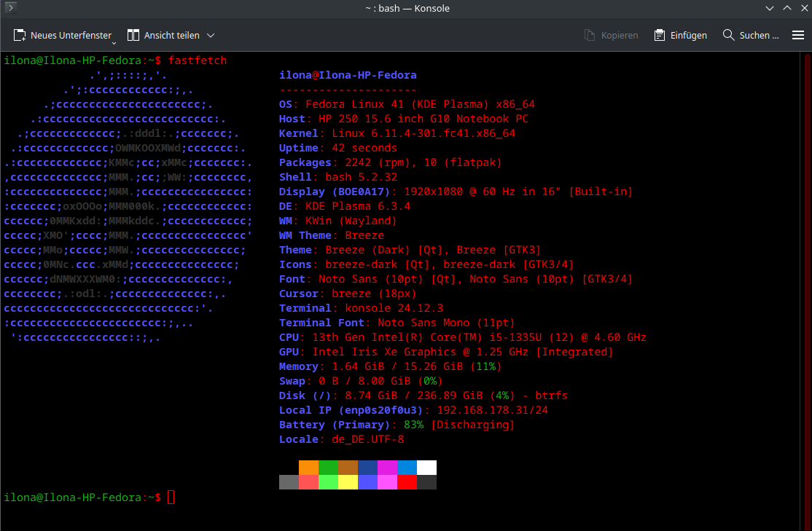Click '2242 (rpm), 10 (flatpak)' packages value
The height and width of the screenshot is (531, 812).
(x=423, y=162)
